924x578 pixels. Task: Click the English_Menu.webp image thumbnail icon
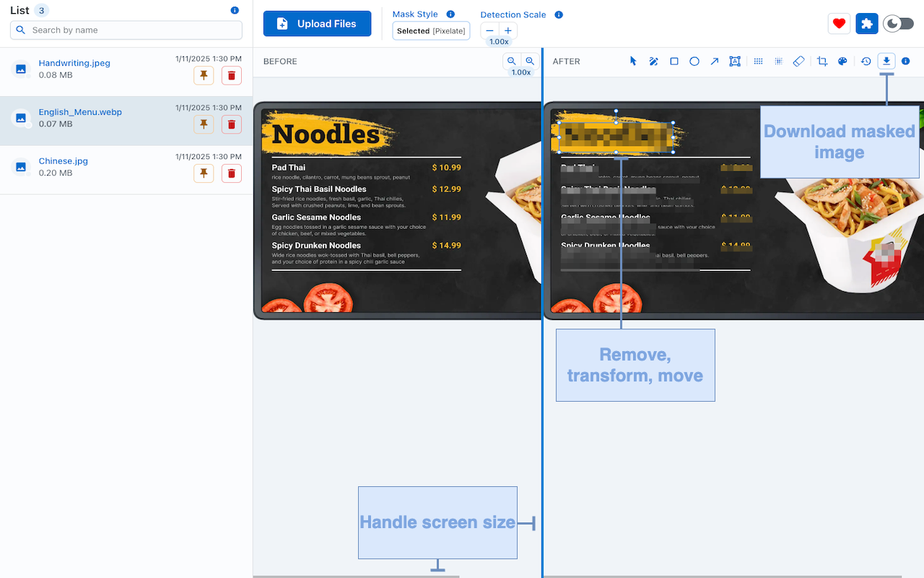click(x=21, y=118)
